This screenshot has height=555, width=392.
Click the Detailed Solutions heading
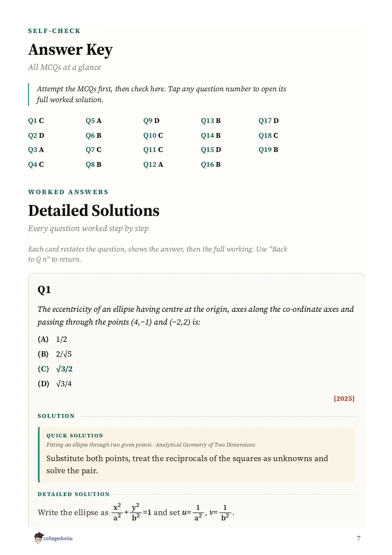point(94,211)
